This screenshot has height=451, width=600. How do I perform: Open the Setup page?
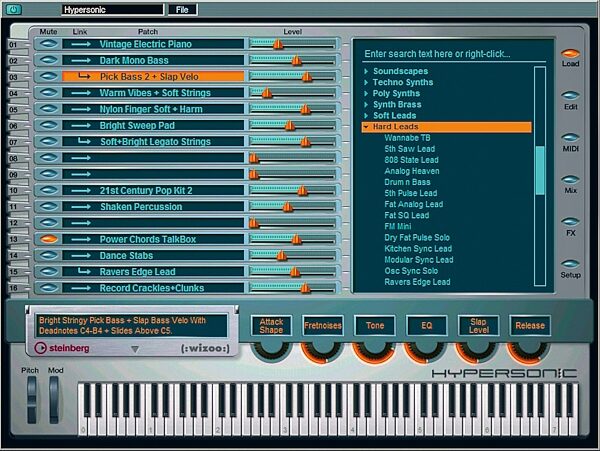point(570,264)
